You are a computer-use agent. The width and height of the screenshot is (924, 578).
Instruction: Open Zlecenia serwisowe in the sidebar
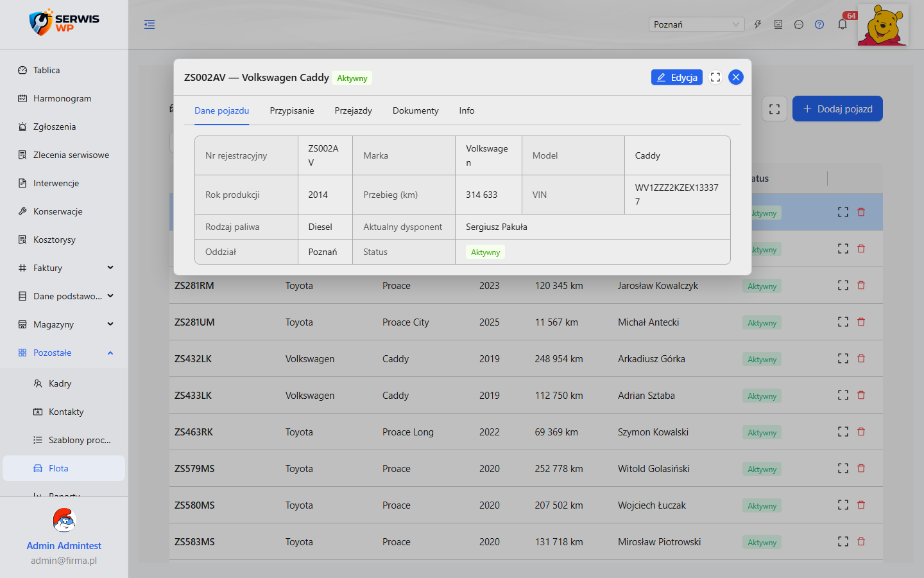[x=64, y=155]
